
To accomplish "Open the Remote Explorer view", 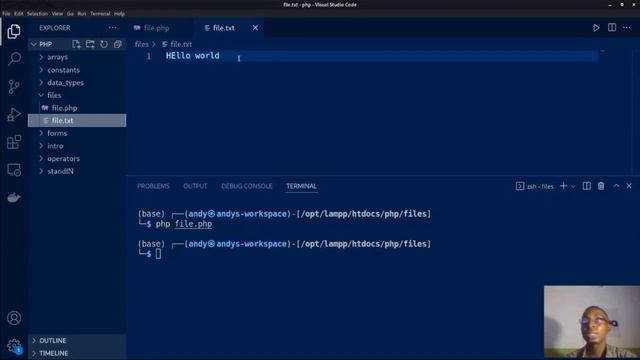I will tap(14, 170).
